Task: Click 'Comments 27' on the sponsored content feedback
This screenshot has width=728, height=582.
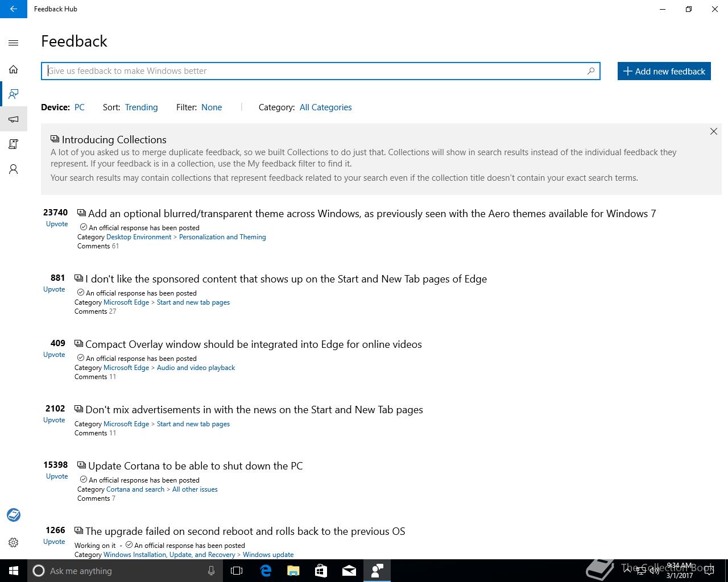Action: click(x=96, y=311)
